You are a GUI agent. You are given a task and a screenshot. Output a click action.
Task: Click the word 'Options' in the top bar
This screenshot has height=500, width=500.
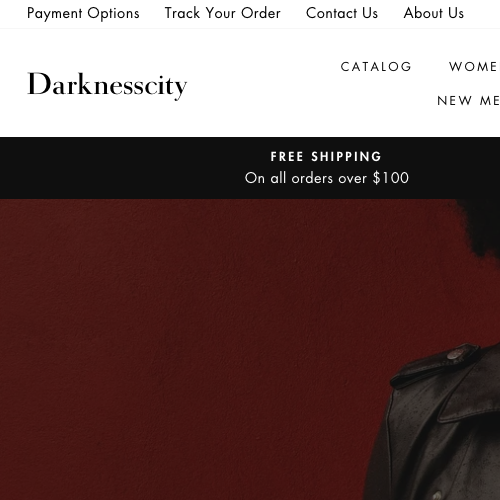click(113, 14)
